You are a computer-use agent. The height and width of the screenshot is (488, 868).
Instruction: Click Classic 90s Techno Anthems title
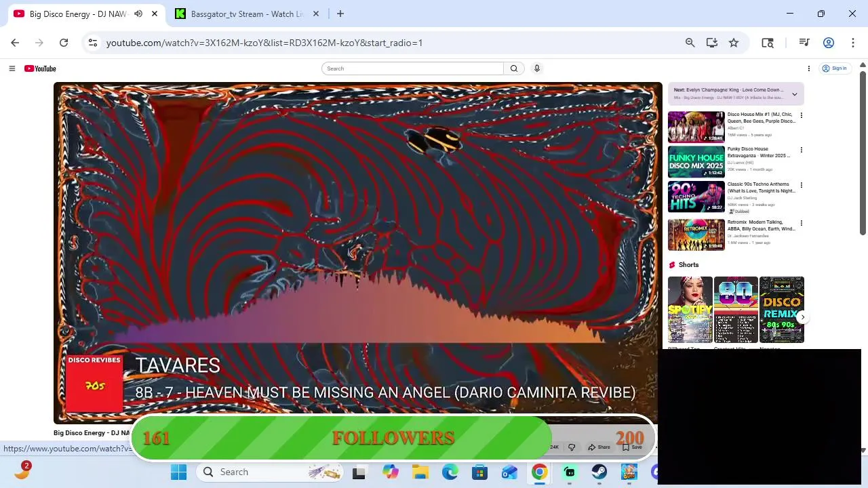[761, 188]
